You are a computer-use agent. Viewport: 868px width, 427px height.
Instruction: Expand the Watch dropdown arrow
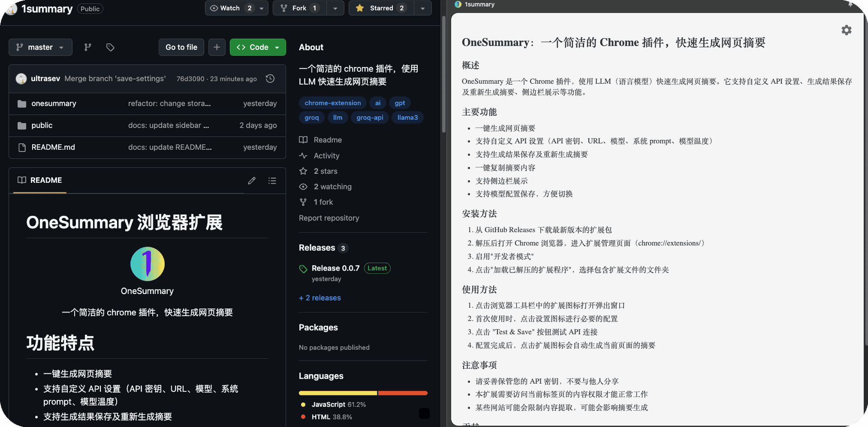tap(262, 8)
